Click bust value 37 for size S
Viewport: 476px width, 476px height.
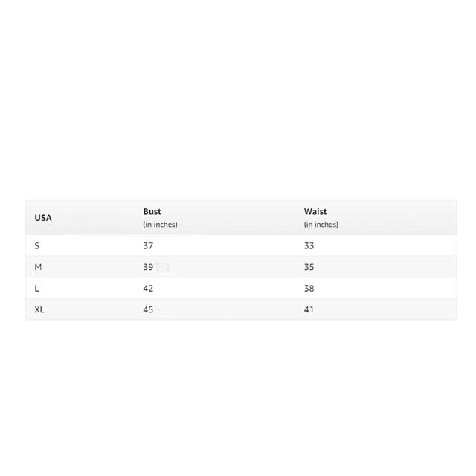point(148,246)
